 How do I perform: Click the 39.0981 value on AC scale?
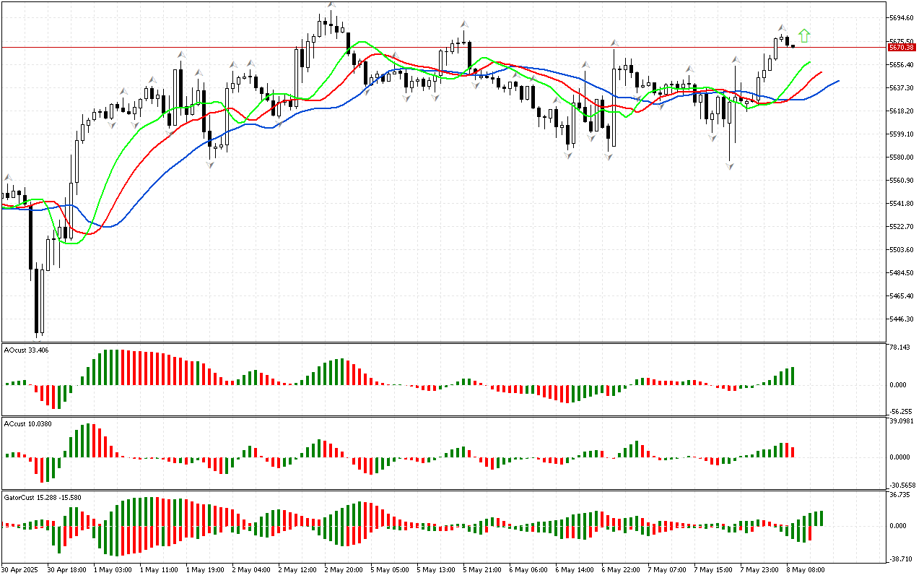coord(901,421)
